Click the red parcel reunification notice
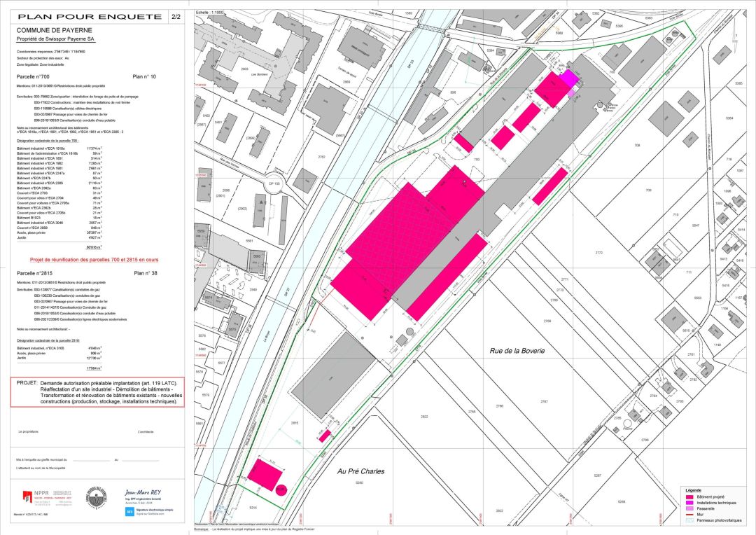The height and width of the screenshot is (535, 756). click(x=94, y=260)
